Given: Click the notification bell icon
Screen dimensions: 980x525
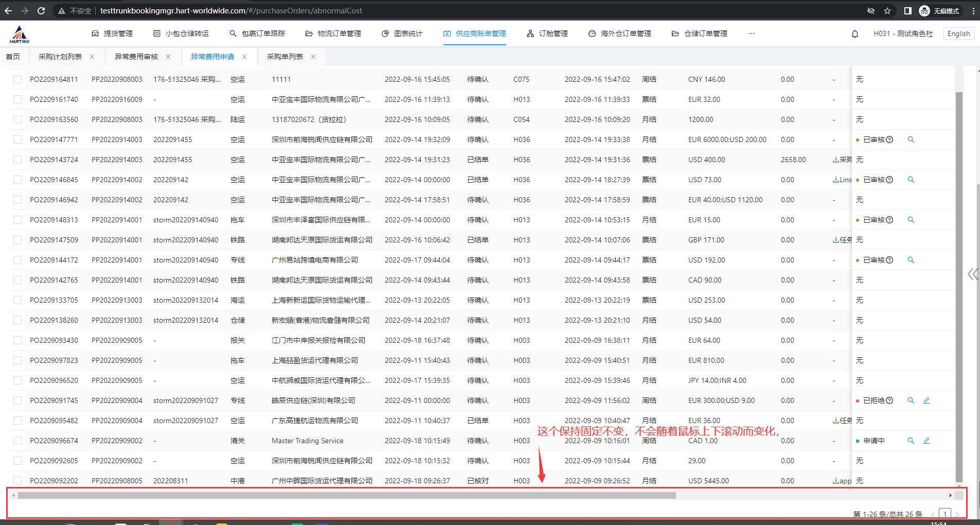Looking at the screenshot, I should pyautogui.click(x=855, y=34).
